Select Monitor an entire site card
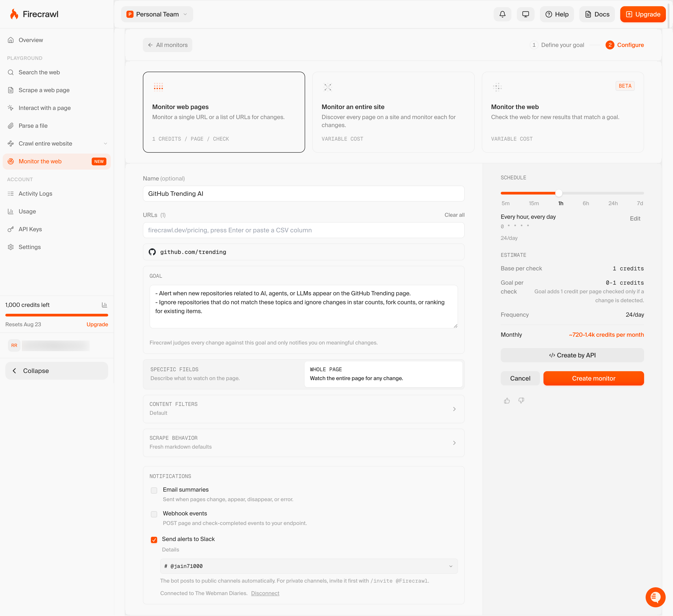 pos(393,112)
